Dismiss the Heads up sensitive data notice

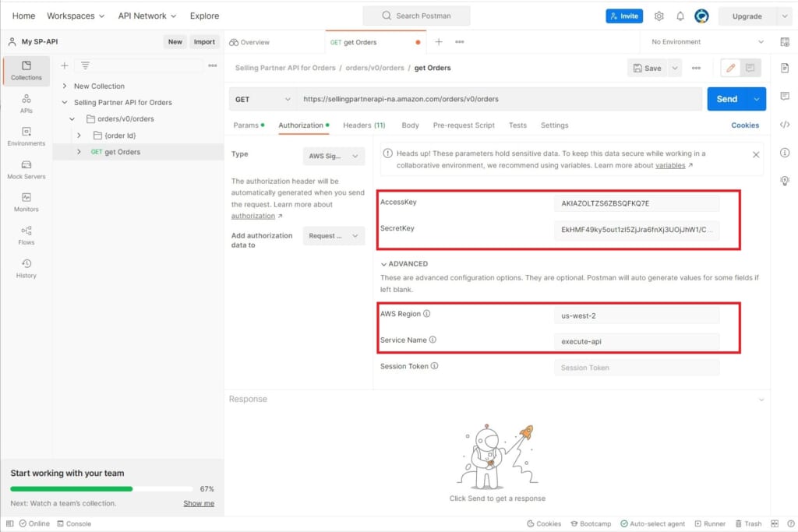756,155
